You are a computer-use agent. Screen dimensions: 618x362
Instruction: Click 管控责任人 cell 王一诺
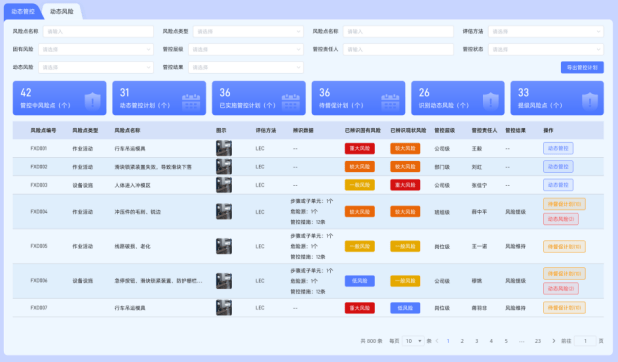[x=479, y=246]
